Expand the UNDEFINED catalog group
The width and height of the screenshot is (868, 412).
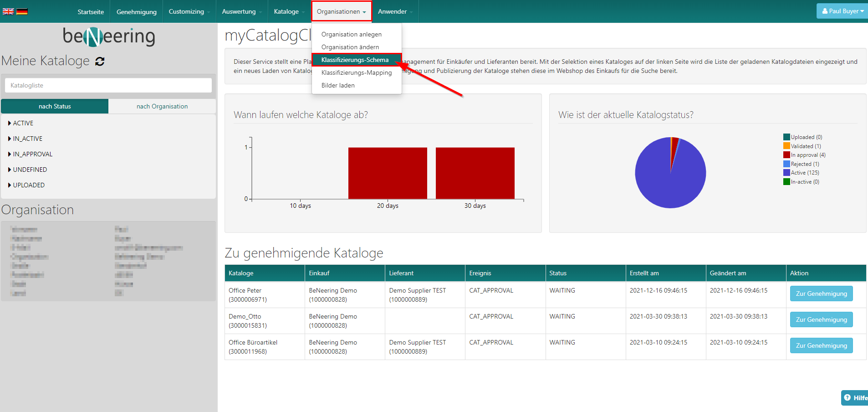point(30,170)
